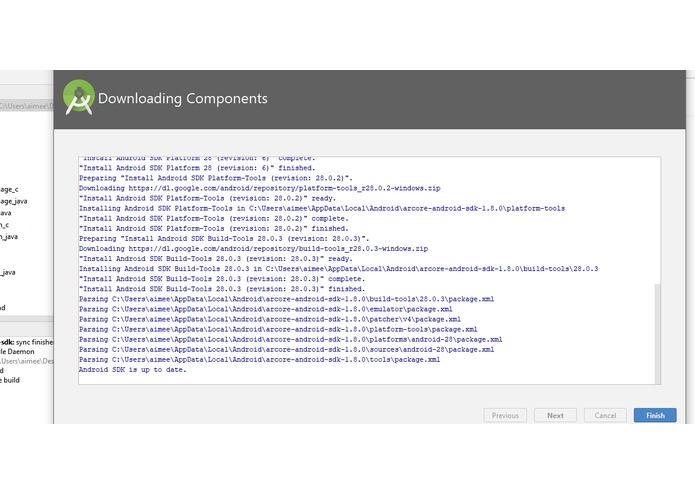The height and width of the screenshot is (494, 695).
Task: Click the 'Preparing Install Android SDK Build-Tools' line
Action: 224,238
